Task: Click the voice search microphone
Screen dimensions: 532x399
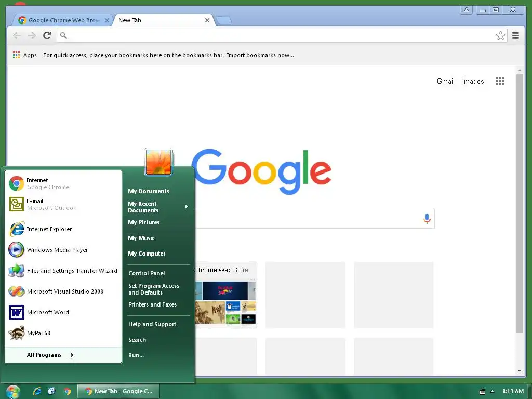Action: (x=427, y=219)
